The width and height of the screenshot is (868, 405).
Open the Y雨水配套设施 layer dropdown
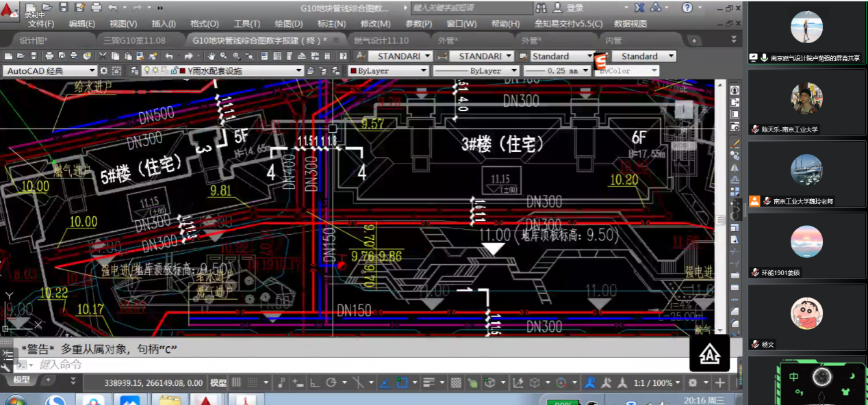[298, 70]
